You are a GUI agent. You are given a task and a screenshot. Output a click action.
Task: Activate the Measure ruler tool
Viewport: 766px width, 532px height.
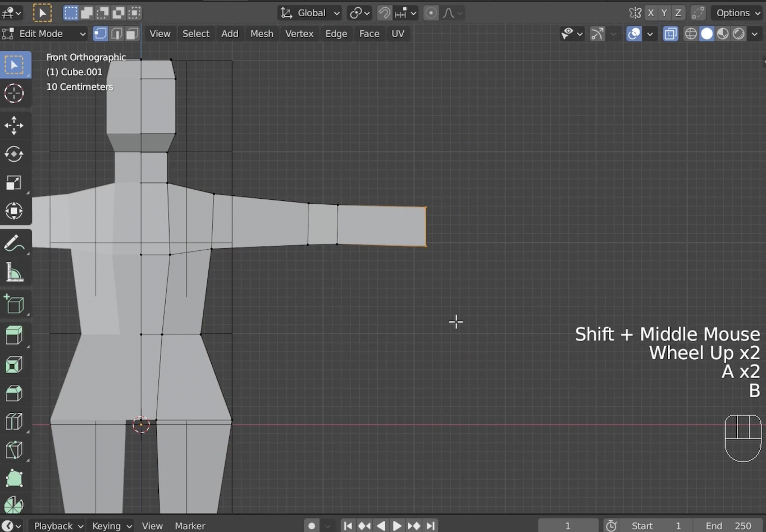click(13, 273)
